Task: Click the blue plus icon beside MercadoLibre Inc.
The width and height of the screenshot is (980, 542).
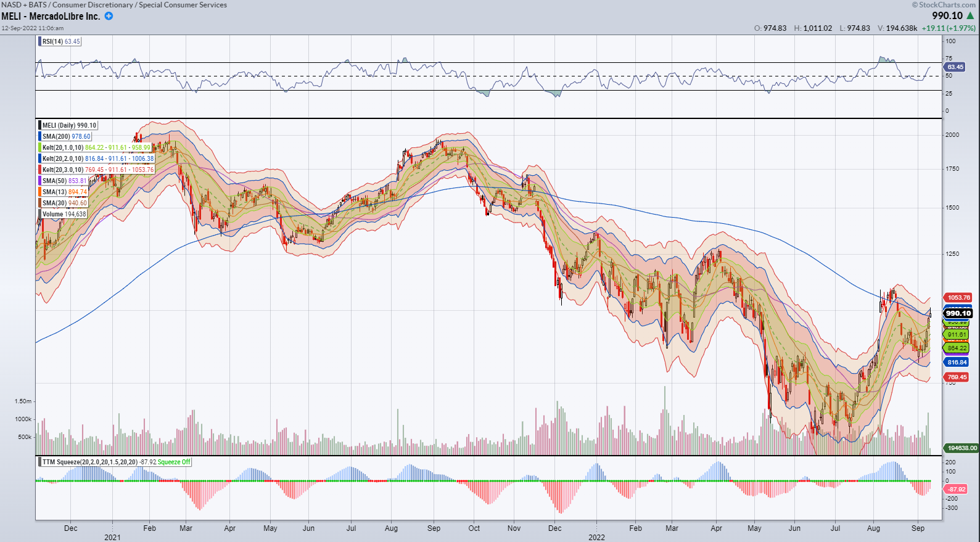Action: [x=109, y=16]
